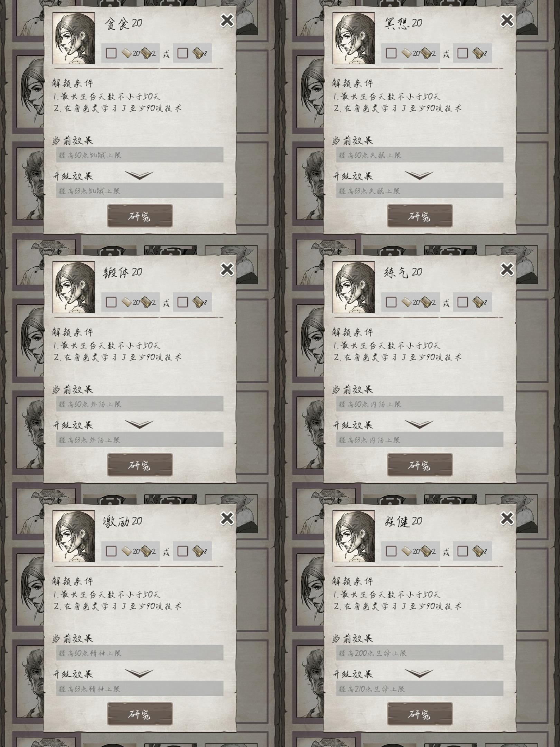Image resolution: width=560 pixels, height=747 pixels.
Task: Expand the upgrade effect arrow in 练气20
Action: click(419, 424)
